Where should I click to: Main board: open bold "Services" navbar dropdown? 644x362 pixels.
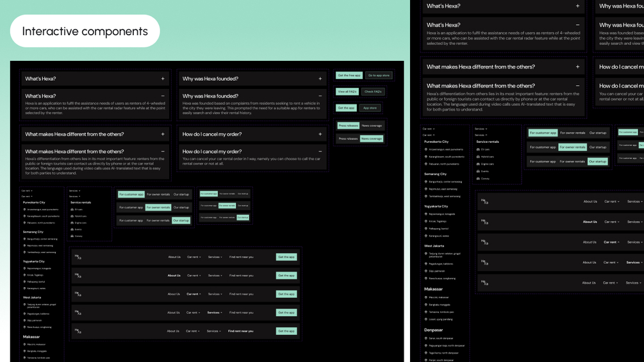pos(215,312)
